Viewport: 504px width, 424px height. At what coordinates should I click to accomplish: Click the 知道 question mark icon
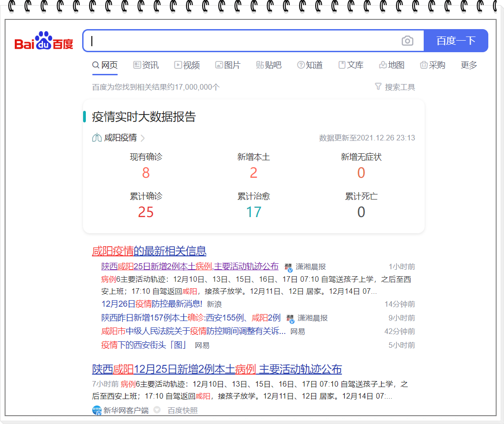pos(300,65)
